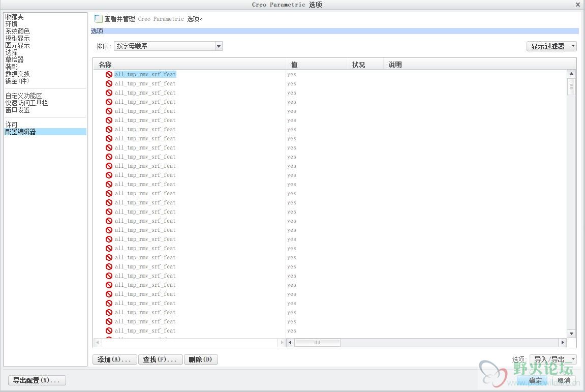Click vertical scrollbar up arrow

(571, 74)
